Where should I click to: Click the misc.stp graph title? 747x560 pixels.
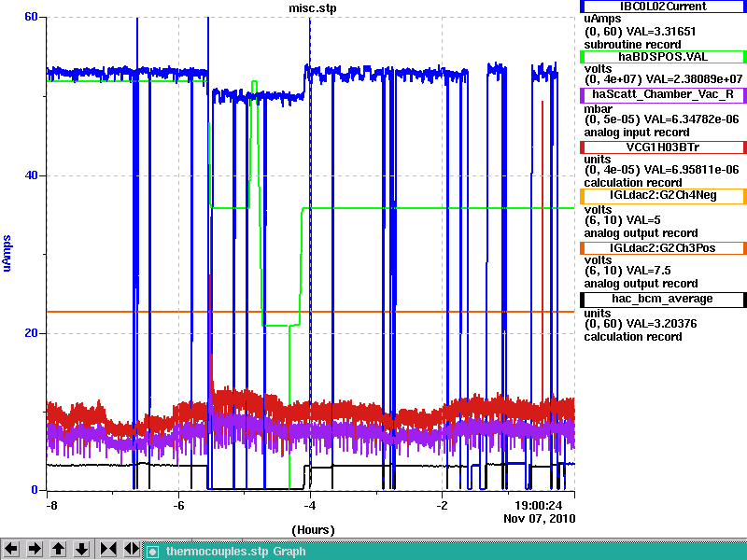pyautogui.click(x=313, y=8)
